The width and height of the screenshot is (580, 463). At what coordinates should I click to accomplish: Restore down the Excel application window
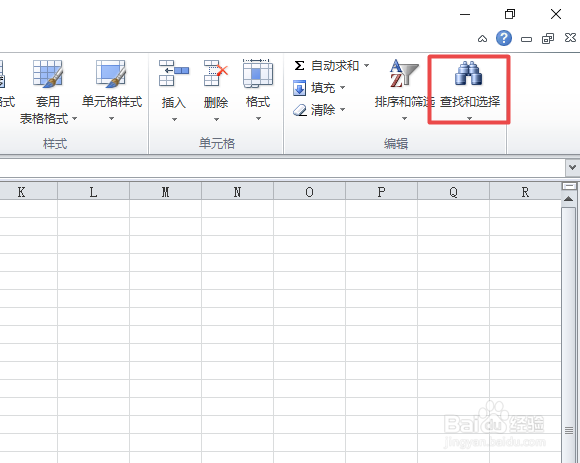tap(510, 14)
